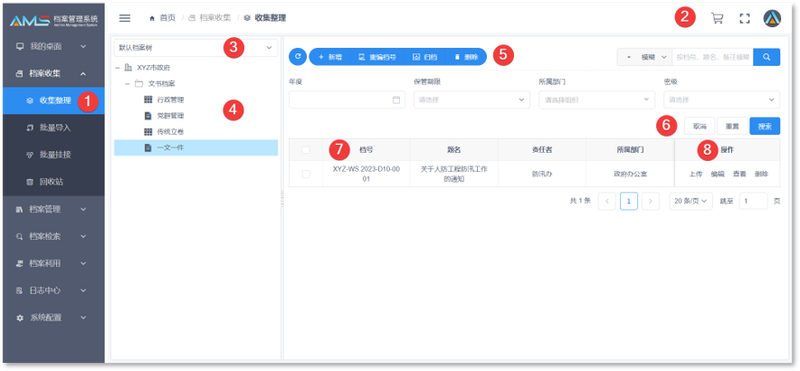This screenshot has height=371, width=800.
Task: Toggle the select-all header checkbox
Action: (306, 150)
